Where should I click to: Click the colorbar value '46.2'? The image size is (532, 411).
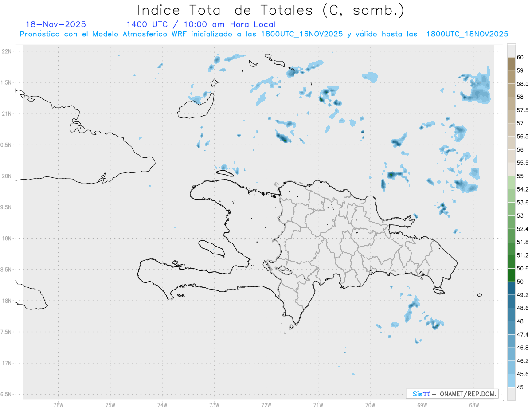click(523, 361)
